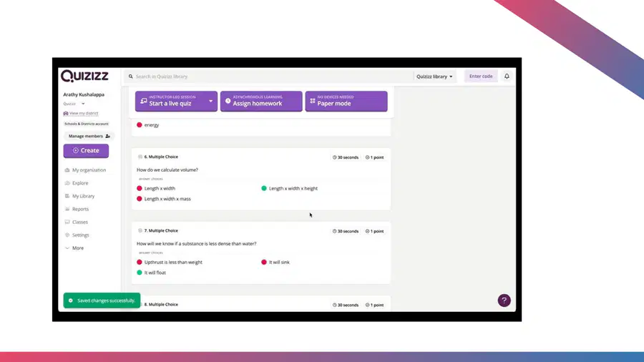
Task: Open the Explore page
Action: pyautogui.click(x=77, y=183)
